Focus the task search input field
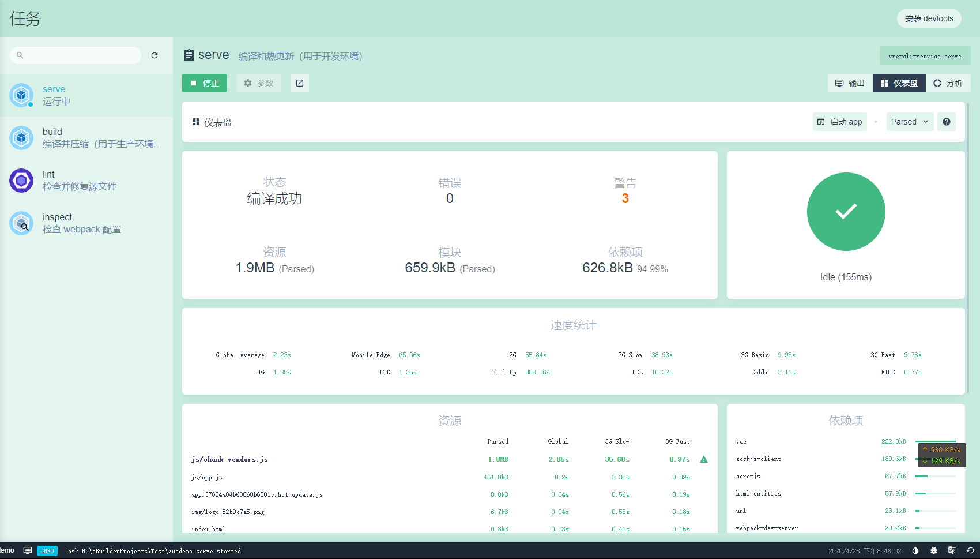980x559 pixels. [76, 55]
